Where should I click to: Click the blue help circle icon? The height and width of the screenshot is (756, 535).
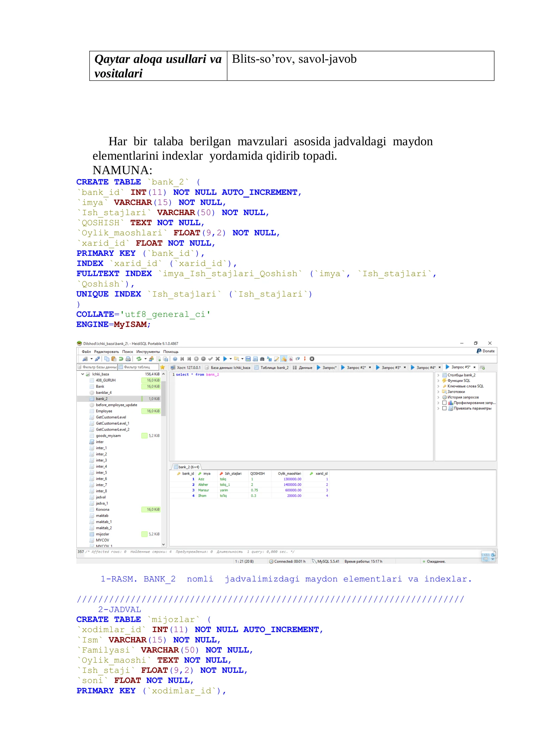click(x=175, y=359)
